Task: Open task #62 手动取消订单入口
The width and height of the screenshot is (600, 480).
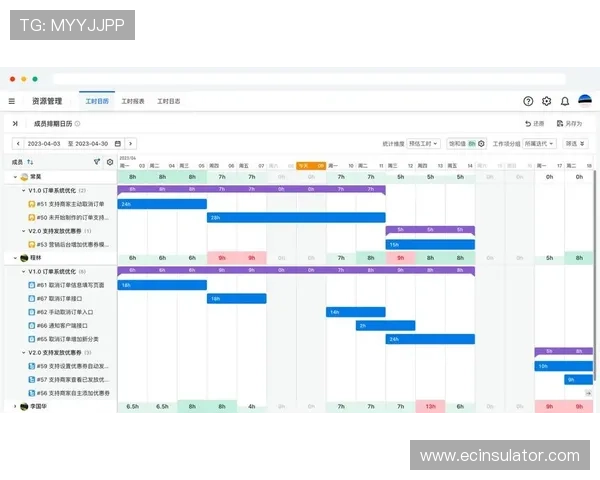Action: pyautogui.click(x=65, y=312)
